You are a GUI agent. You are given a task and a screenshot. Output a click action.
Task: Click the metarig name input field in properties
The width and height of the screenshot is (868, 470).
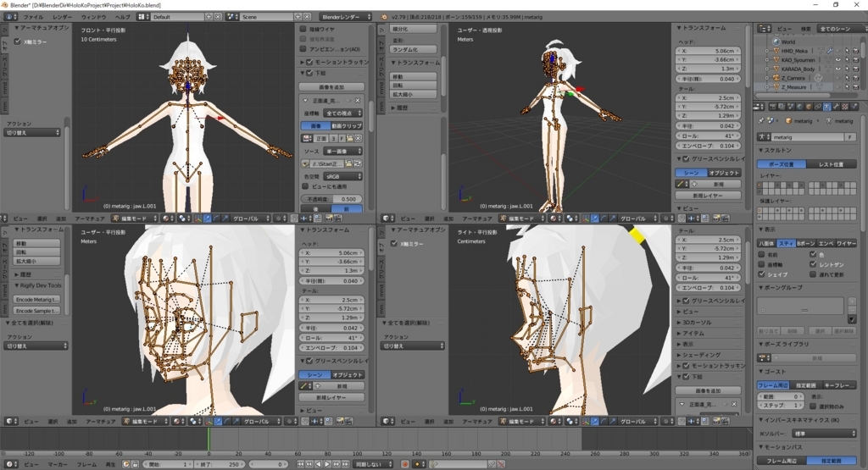807,137
